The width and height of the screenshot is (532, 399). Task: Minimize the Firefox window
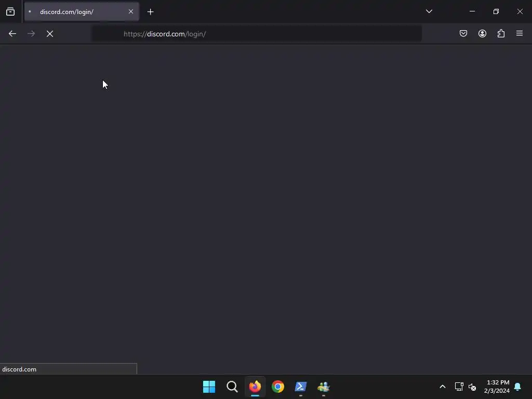(x=472, y=11)
